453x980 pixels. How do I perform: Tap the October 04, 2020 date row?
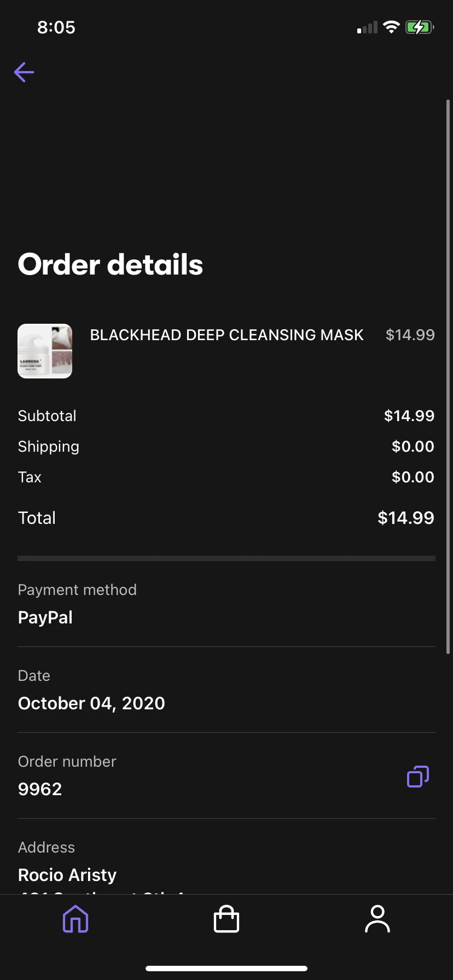click(226, 690)
